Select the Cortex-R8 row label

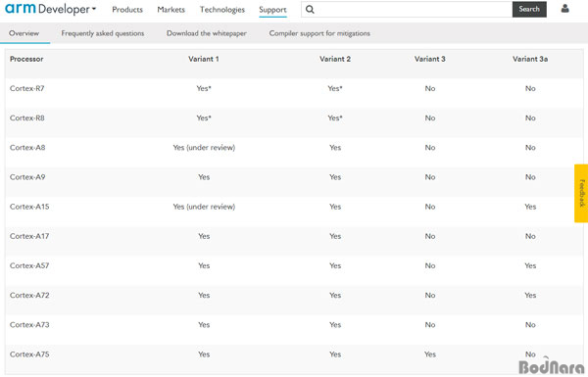(x=27, y=118)
